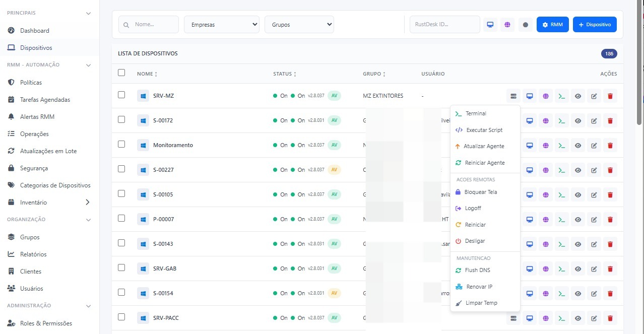Delete device S-00172 using trash icon
Viewport: 644px width, 334px height.
610,120
